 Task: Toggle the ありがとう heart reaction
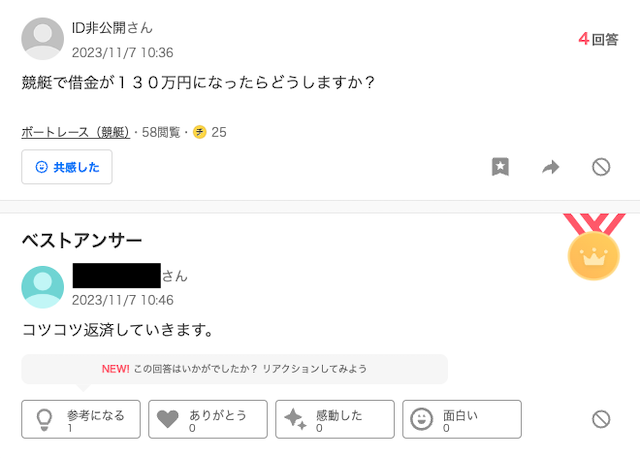click(208, 420)
